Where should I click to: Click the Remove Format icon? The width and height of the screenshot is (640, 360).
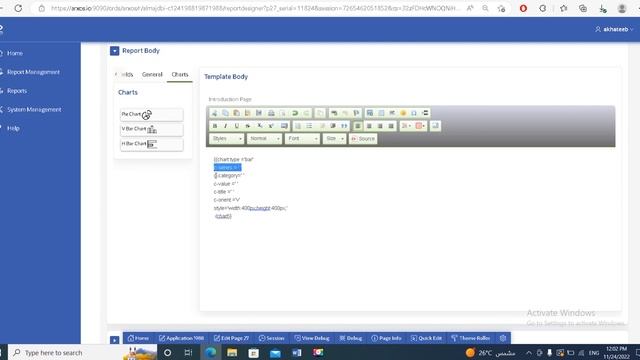click(x=284, y=126)
